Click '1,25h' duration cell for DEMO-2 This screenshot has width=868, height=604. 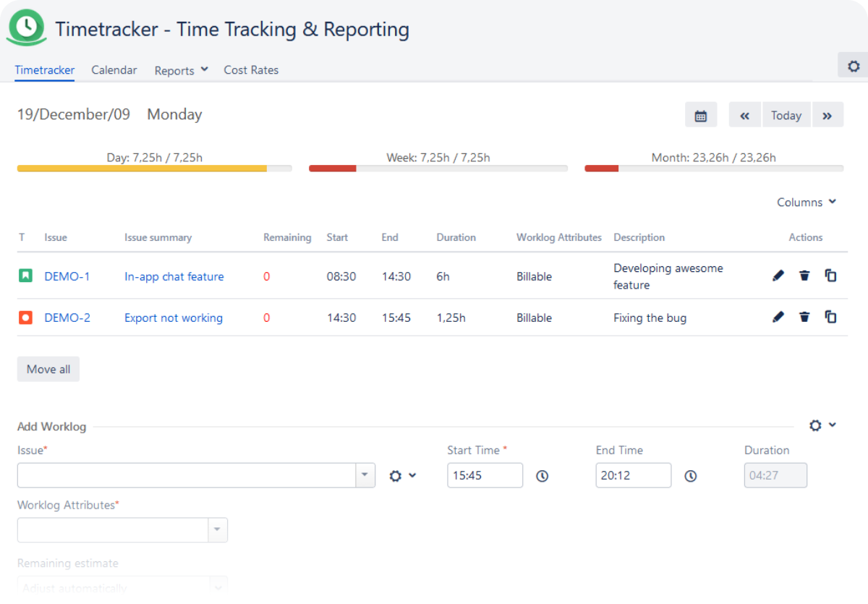(x=451, y=318)
